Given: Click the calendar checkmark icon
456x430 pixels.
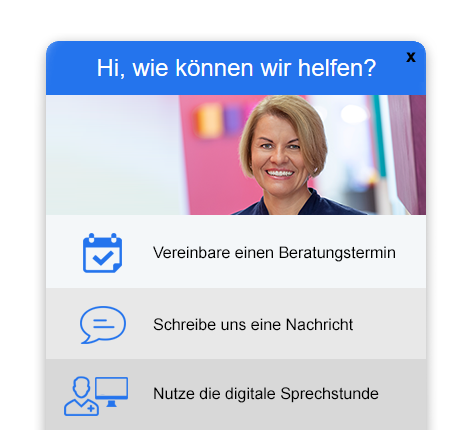Looking at the screenshot, I should point(102,253).
